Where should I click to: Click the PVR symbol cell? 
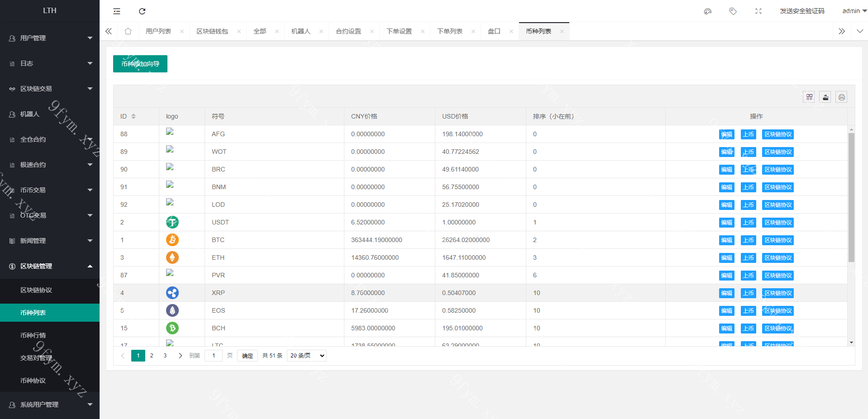(x=274, y=275)
